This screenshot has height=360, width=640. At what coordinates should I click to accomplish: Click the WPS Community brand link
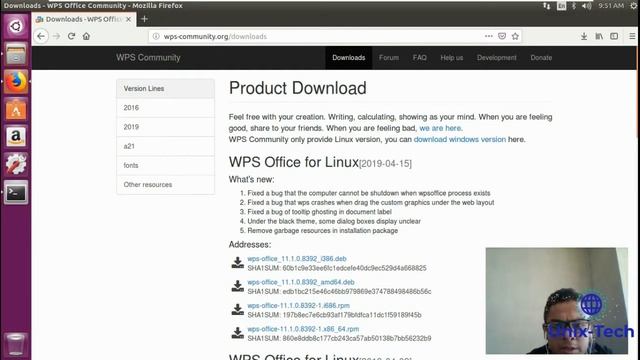point(148,58)
